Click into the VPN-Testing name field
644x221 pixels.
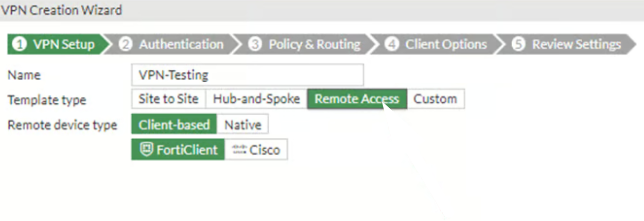pos(247,75)
